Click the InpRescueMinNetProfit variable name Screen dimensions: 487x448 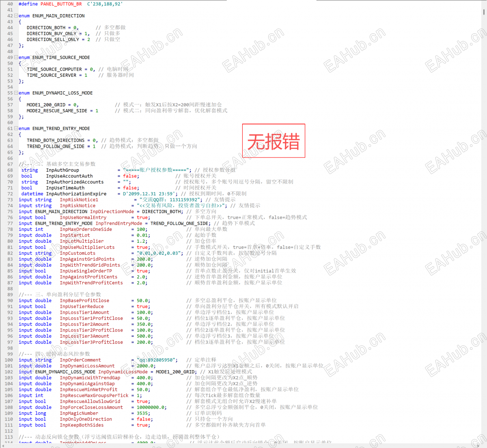coord(88,390)
